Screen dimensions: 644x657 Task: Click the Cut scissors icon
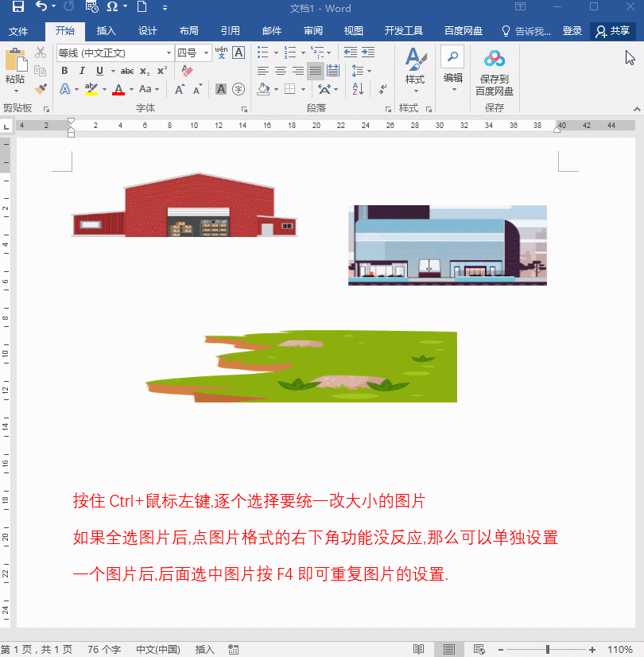41,52
